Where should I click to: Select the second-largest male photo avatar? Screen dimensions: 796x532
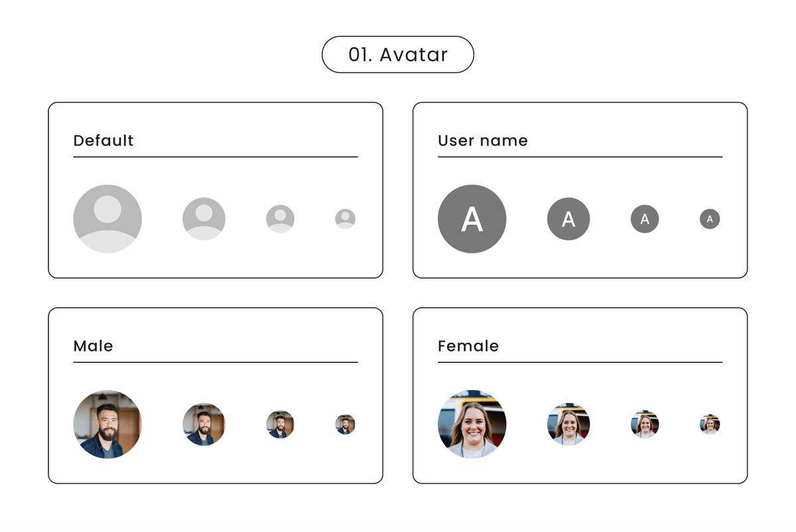coord(204,425)
